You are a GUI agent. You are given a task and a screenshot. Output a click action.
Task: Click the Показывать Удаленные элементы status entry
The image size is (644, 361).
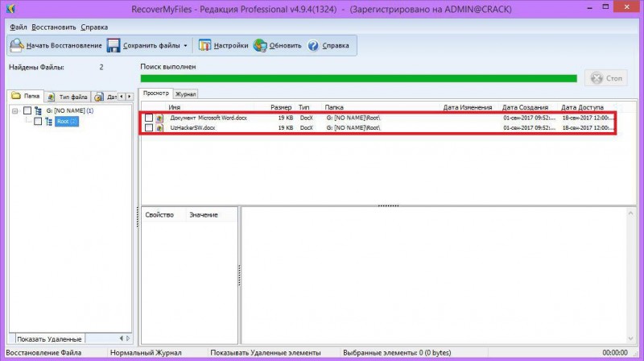point(266,353)
